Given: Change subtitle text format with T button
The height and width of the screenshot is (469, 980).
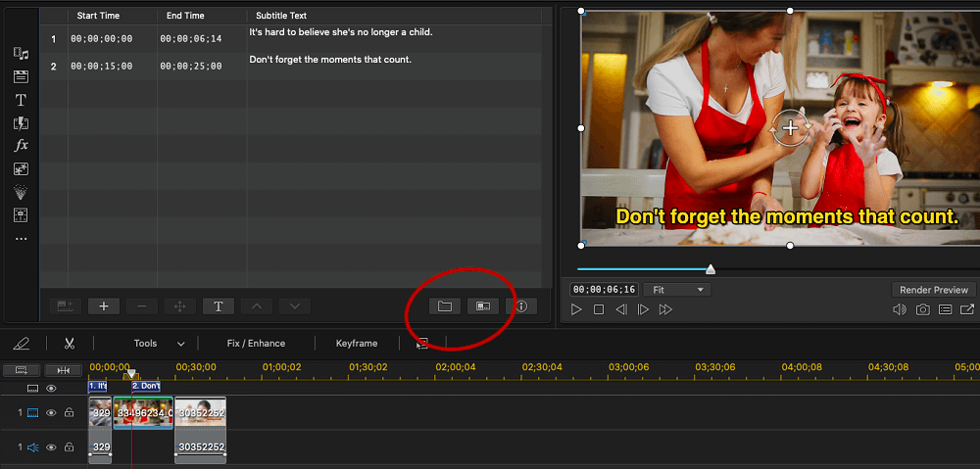Looking at the screenshot, I should [x=219, y=306].
